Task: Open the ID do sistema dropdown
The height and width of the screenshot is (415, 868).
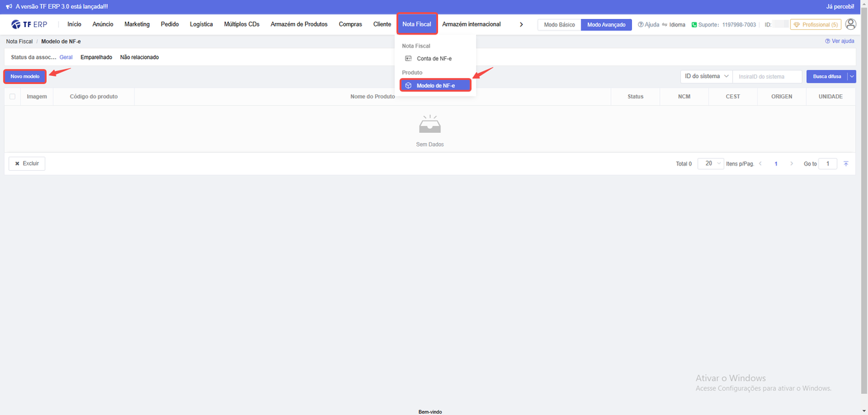Action: 706,77
